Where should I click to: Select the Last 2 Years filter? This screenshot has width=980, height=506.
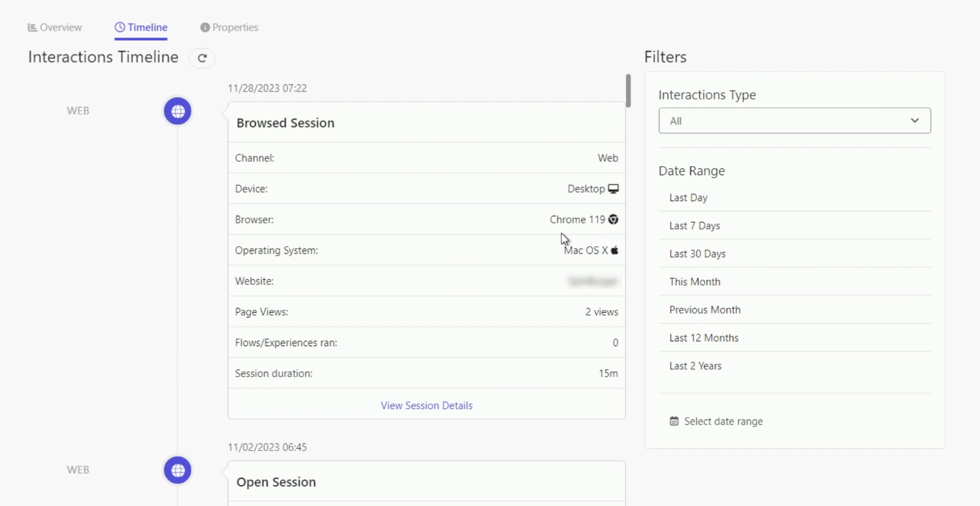click(696, 365)
